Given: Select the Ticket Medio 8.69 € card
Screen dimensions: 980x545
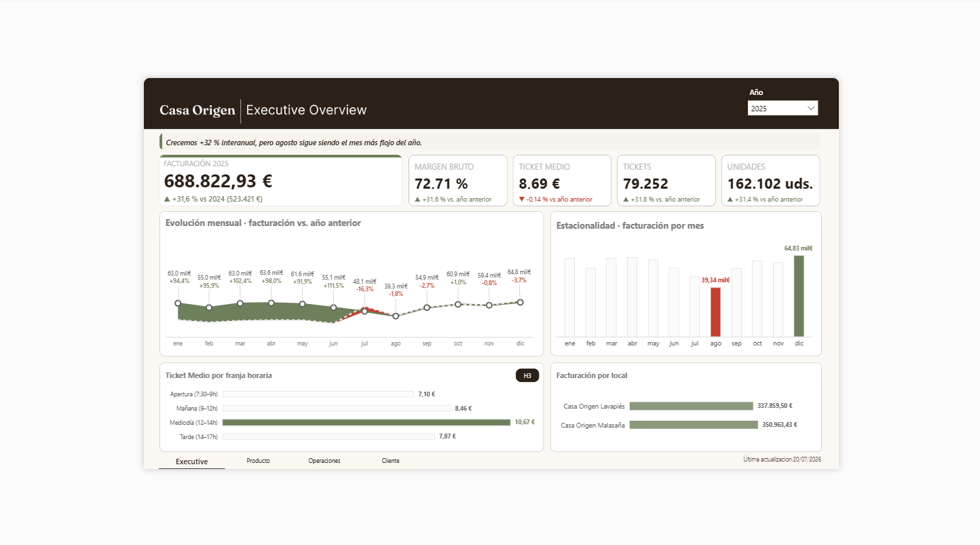Looking at the screenshot, I should click(563, 181).
